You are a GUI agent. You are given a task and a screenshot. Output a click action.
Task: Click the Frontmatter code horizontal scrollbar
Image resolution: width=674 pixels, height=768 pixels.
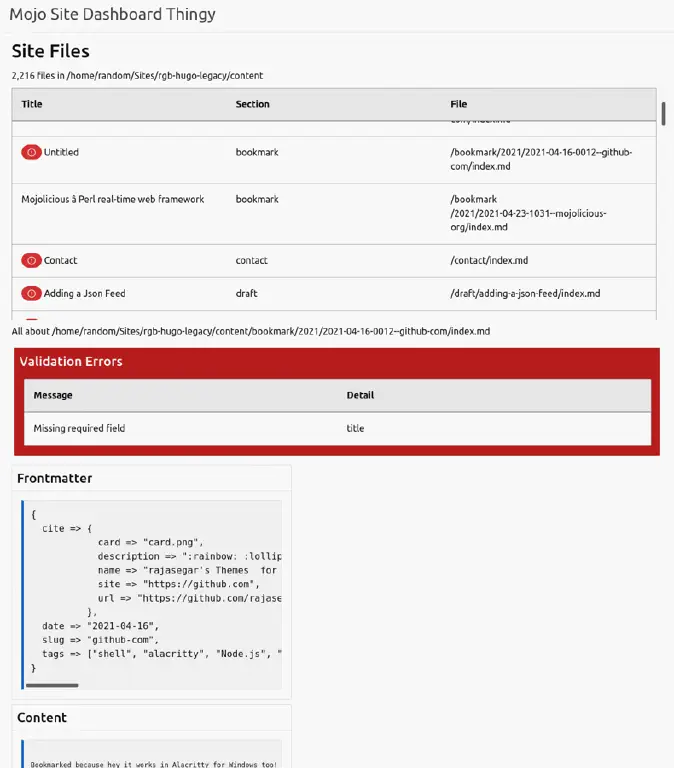(x=52, y=685)
